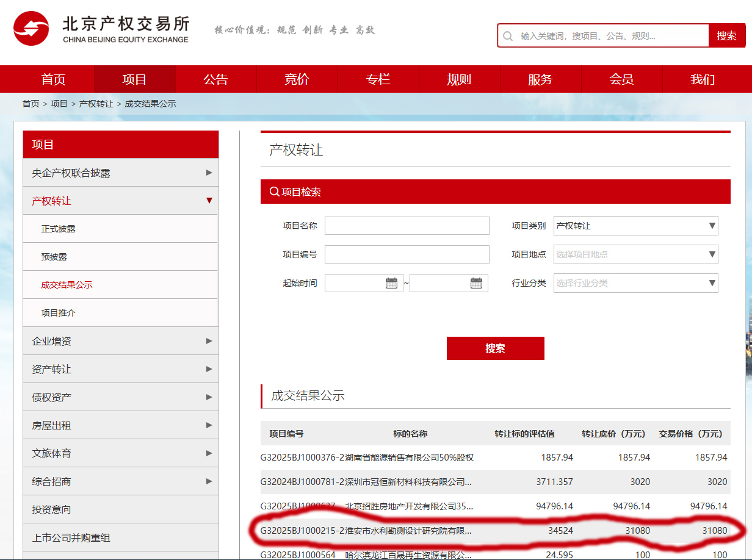Expand 综合招商 sidebar arrow

pos(209,481)
